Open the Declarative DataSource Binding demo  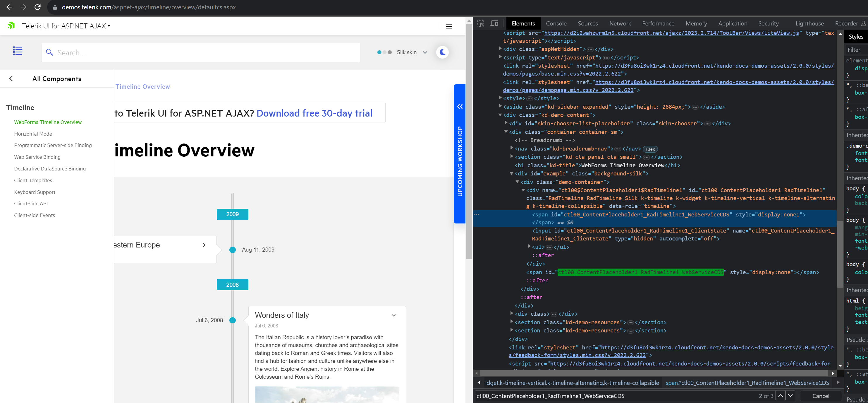click(x=50, y=169)
